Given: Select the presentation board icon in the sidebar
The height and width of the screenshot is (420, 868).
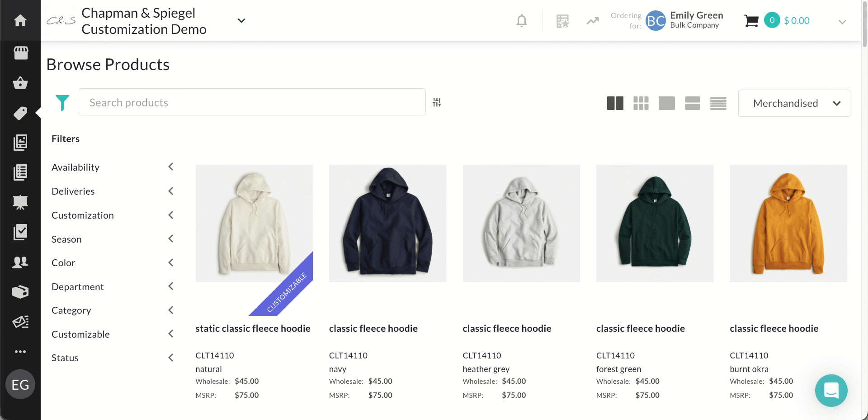Looking at the screenshot, I should (x=20, y=202).
